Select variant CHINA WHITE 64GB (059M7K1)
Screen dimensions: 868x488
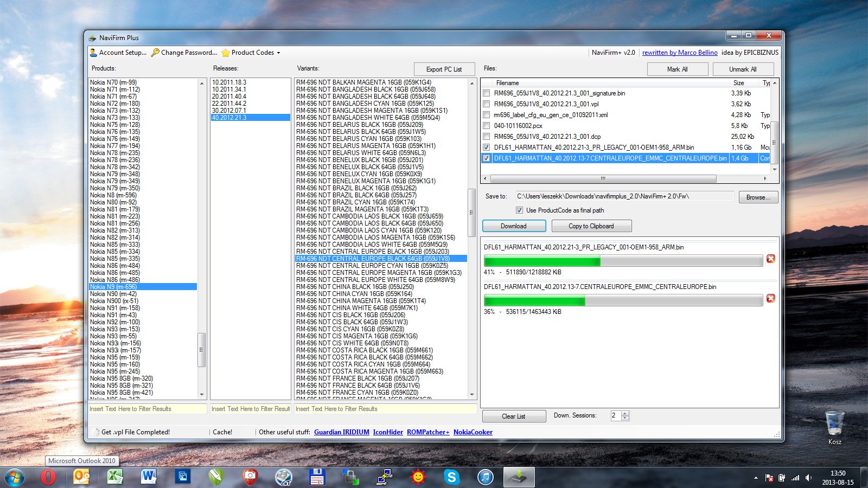[x=357, y=308]
